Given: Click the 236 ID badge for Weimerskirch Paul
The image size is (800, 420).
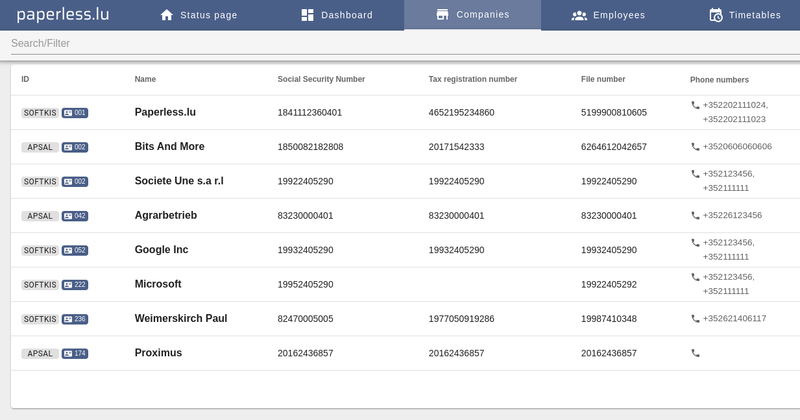Looking at the screenshot, I should [75, 319].
